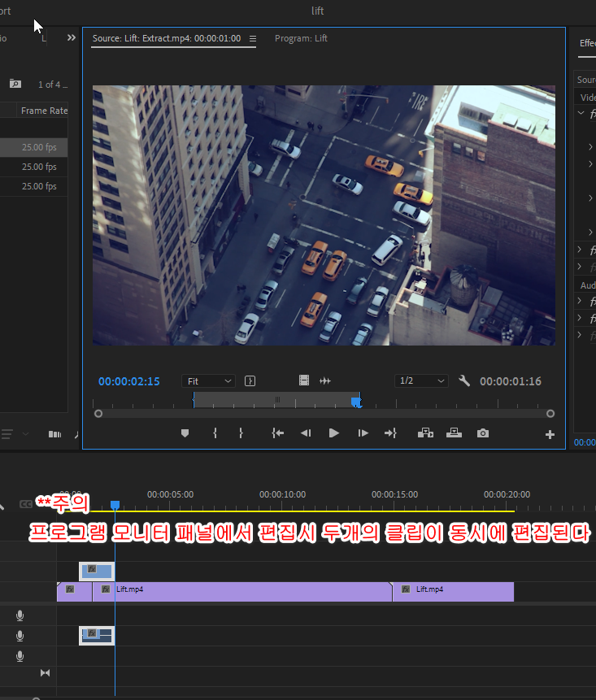Toggle Drag Audio Only waveform icon
596x700 pixels.
coord(326,380)
